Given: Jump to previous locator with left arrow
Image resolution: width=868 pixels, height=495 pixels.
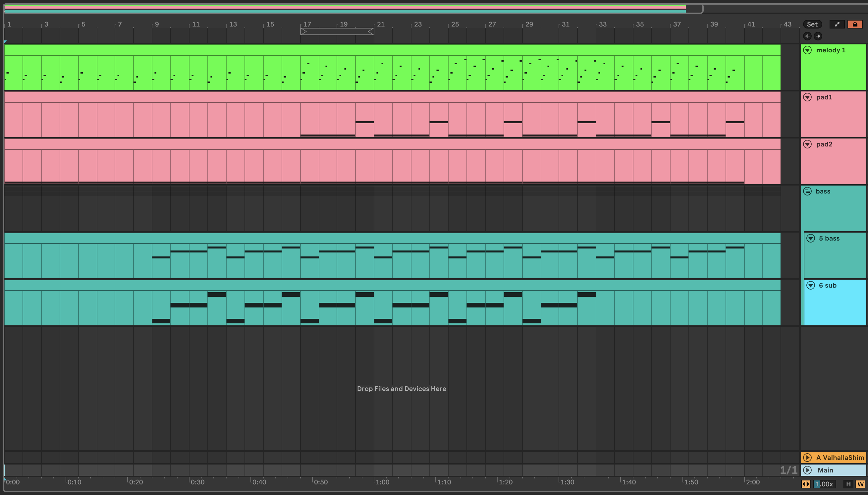Looking at the screenshot, I should click(807, 36).
